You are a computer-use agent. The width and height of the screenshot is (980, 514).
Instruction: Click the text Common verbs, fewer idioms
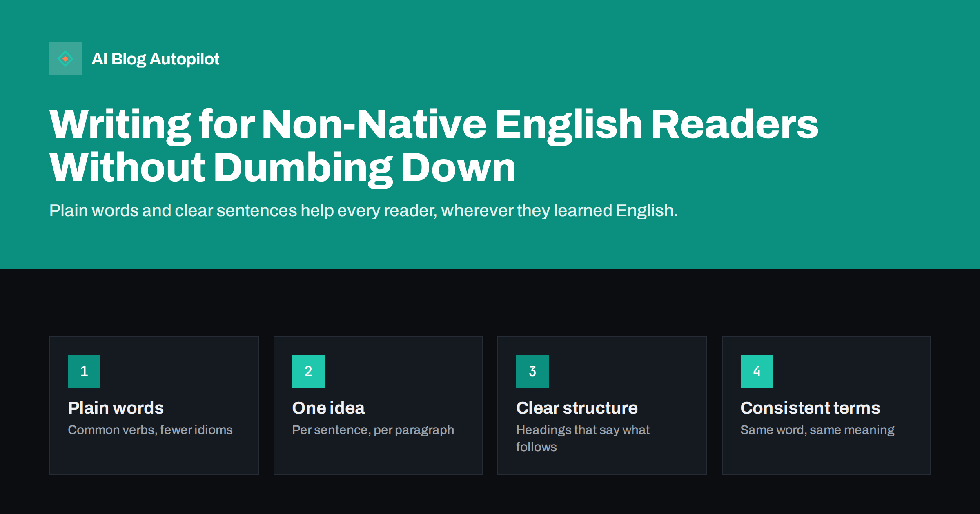(x=150, y=430)
